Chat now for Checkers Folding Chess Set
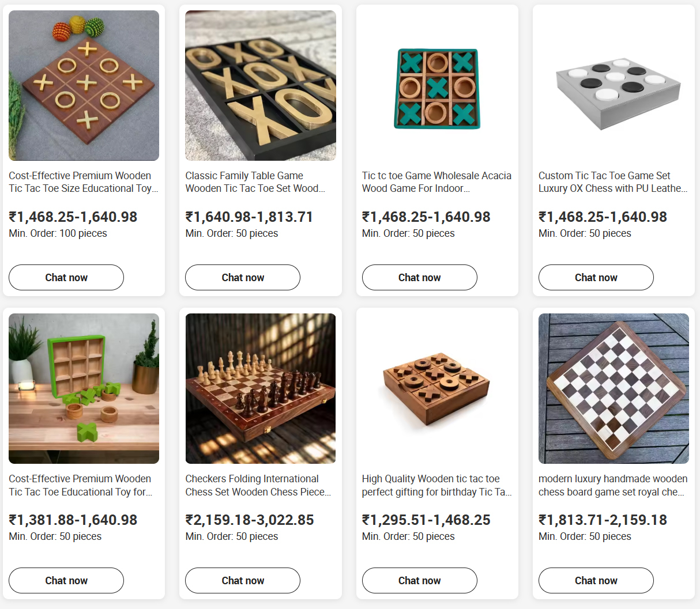This screenshot has width=700, height=609. (x=243, y=580)
